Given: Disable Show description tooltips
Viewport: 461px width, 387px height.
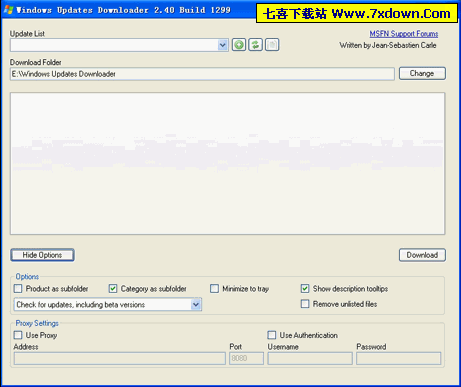Looking at the screenshot, I should 305,288.
